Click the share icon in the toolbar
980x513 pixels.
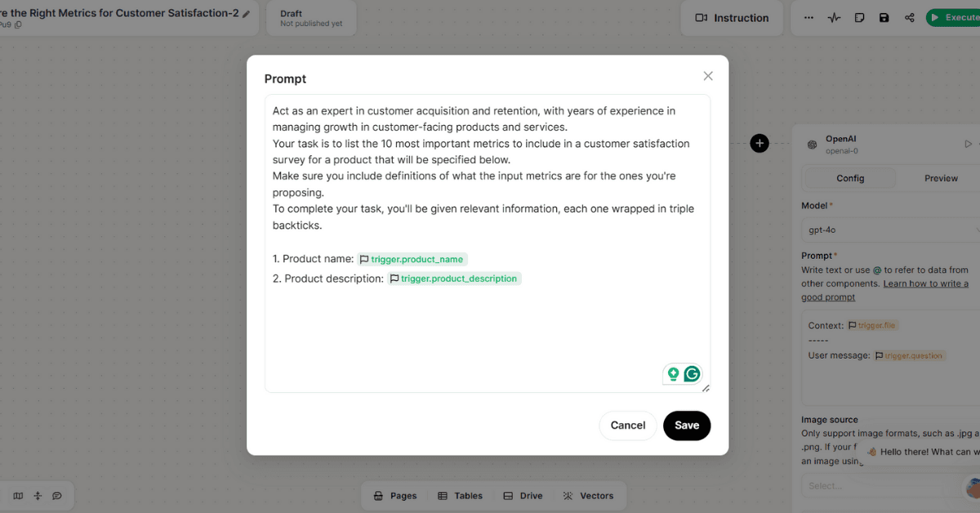[x=910, y=18]
